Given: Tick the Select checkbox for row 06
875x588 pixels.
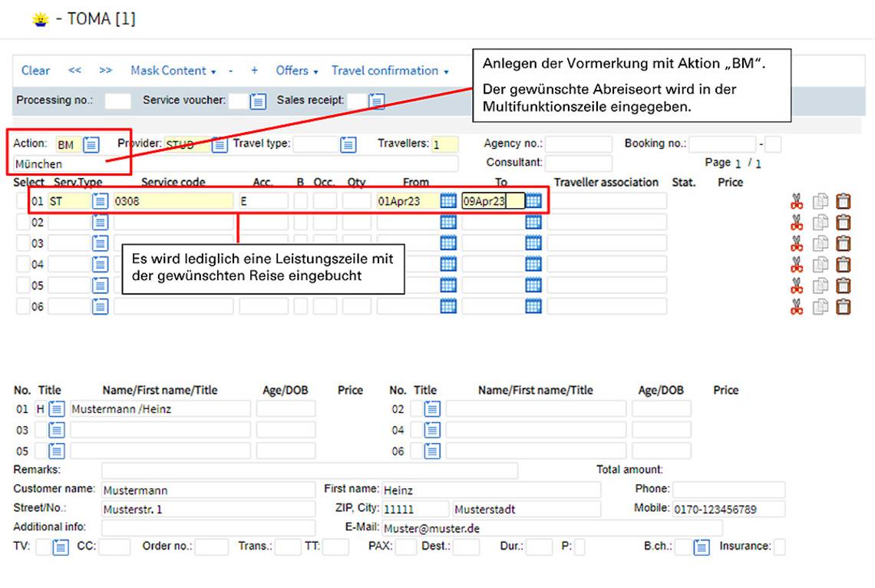Looking at the screenshot, I should point(23,306).
